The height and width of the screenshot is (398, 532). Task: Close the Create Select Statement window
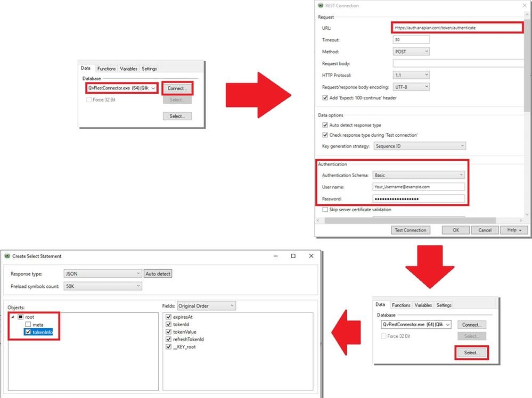point(311,256)
